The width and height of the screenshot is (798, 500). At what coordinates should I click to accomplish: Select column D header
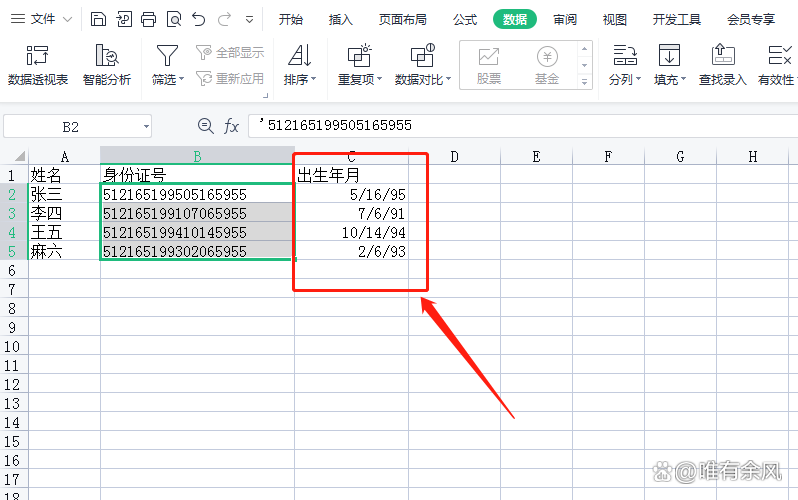454,156
